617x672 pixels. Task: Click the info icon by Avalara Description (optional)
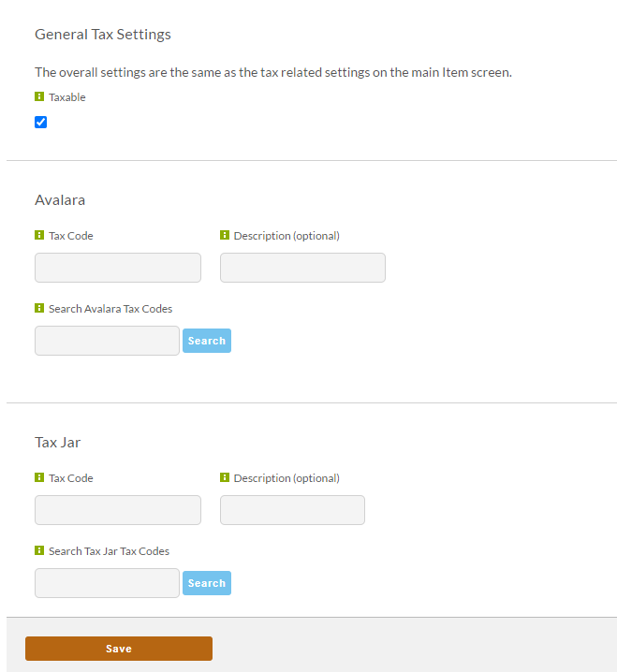coord(225,235)
